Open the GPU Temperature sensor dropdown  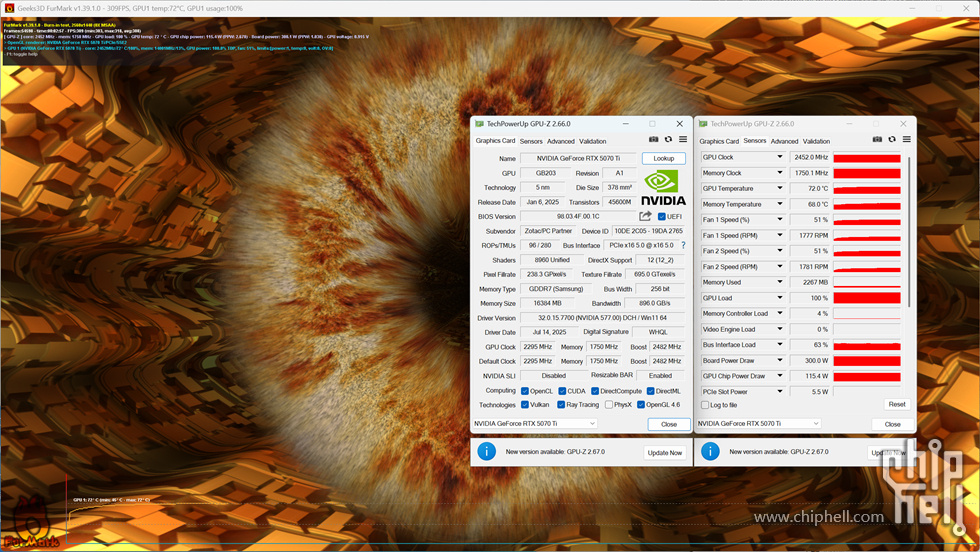point(779,188)
